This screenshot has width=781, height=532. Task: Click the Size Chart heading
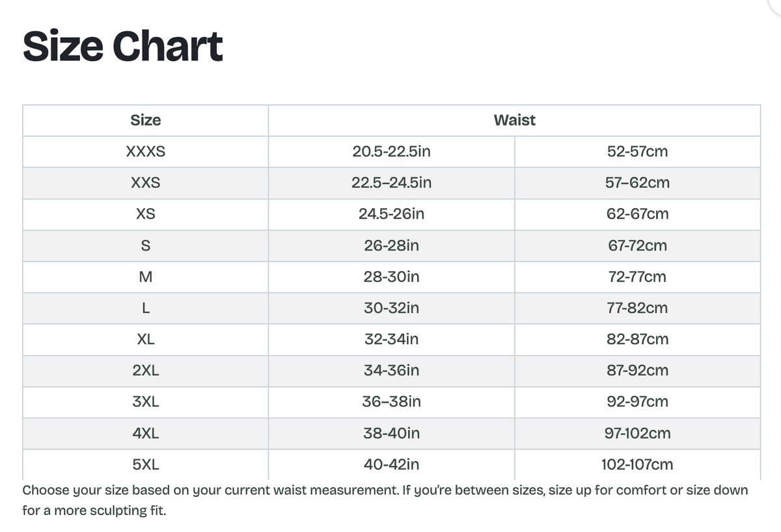pyautogui.click(x=123, y=47)
